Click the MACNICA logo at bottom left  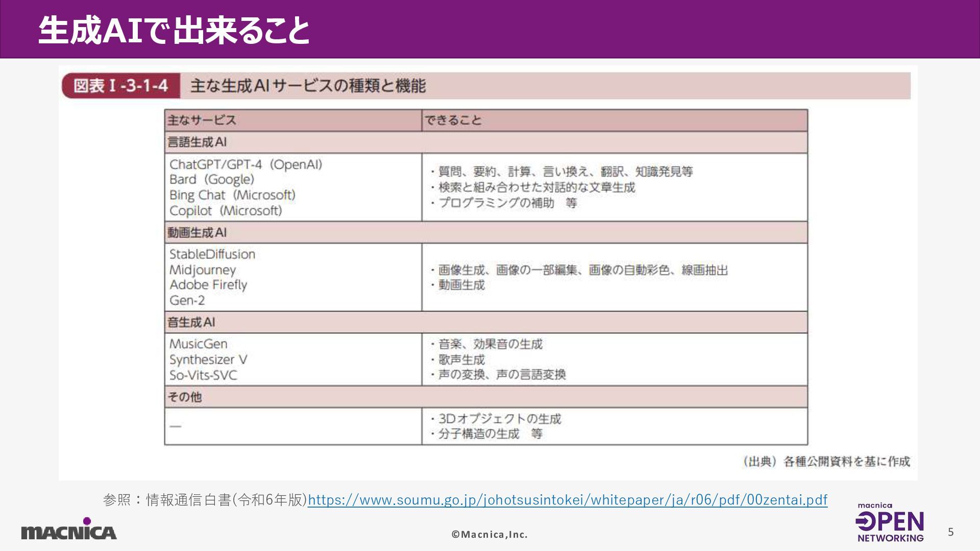(69, 531)
